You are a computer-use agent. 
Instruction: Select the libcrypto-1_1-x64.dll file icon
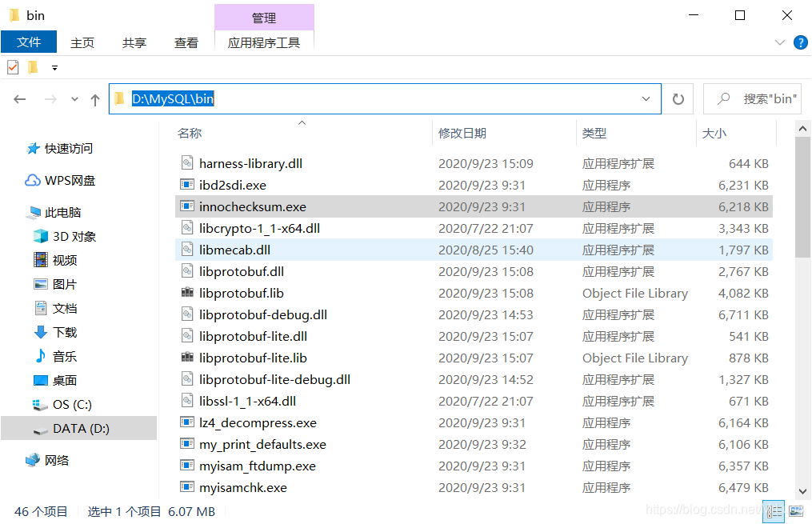(187, 228)
